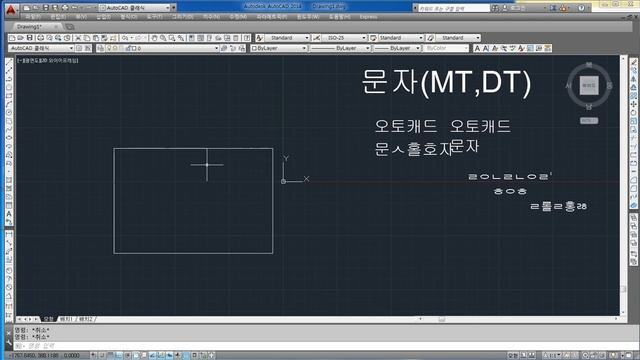Open the multileader style Standard dropdown
The image size is (640, 360).
[458, 38]
